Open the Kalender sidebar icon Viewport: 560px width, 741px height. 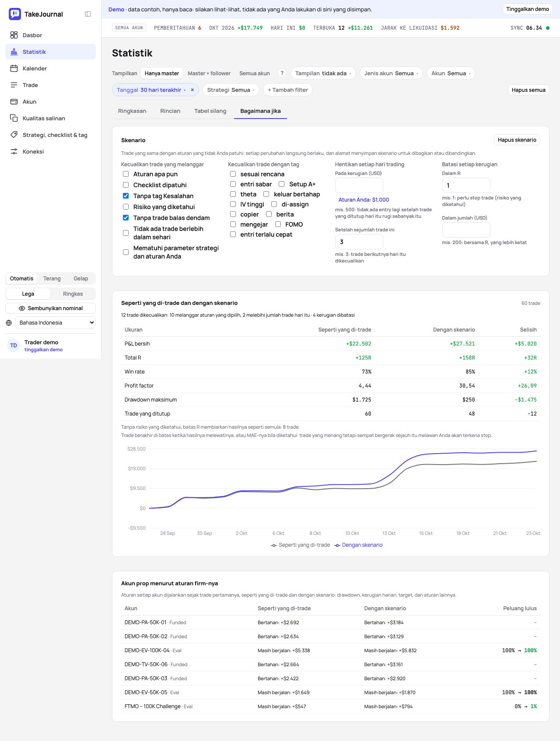point(14,68)
